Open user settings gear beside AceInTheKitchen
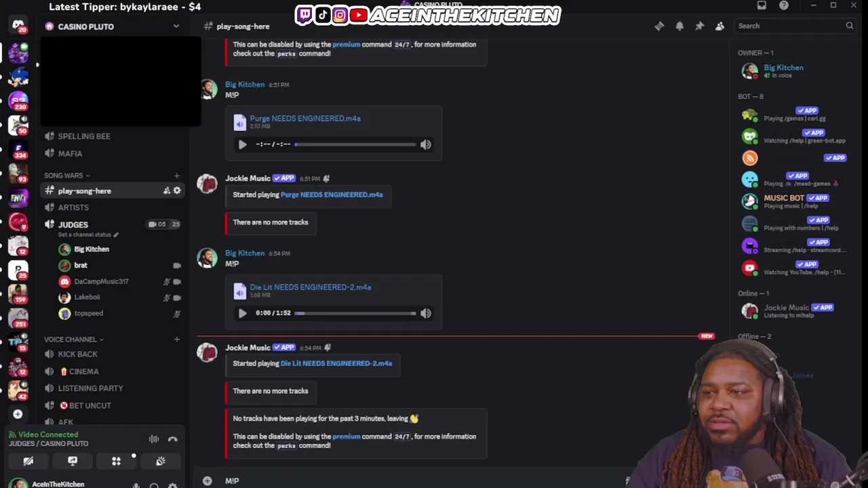The width and height of the screenshot is (868, 488). pyautogui.click(x=173, y=485)
